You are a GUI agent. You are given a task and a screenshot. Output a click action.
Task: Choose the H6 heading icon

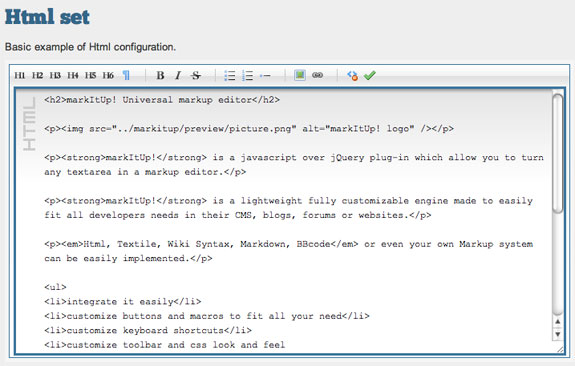click(x=108, y=76)
